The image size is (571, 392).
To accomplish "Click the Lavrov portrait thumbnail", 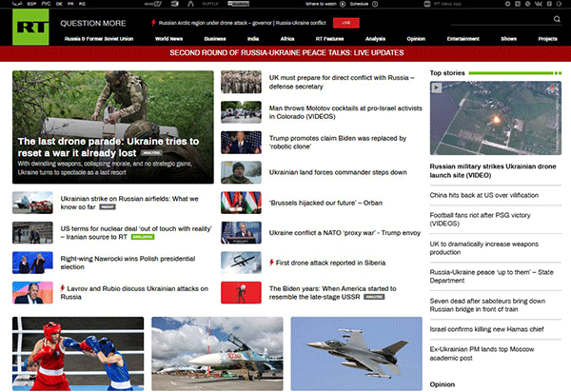I will 32,292.
